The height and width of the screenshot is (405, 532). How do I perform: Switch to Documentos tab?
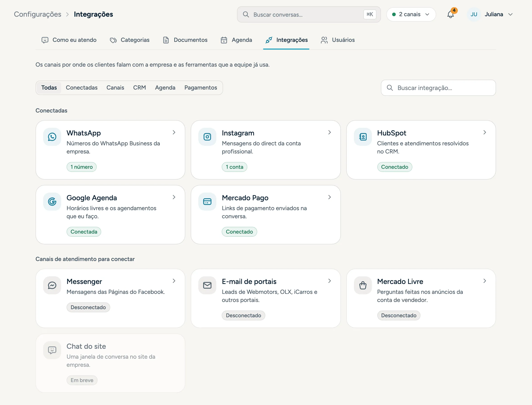coord(185,40)
